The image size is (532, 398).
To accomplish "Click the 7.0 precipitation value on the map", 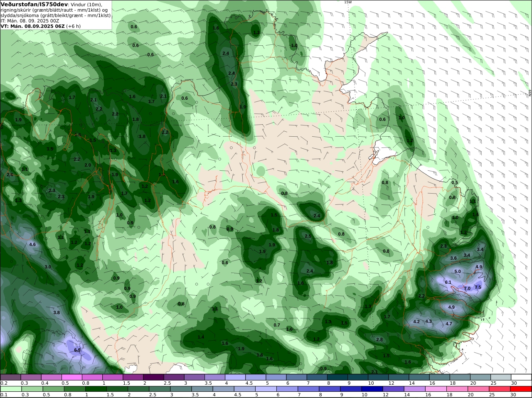I will [x=467, y=288].
